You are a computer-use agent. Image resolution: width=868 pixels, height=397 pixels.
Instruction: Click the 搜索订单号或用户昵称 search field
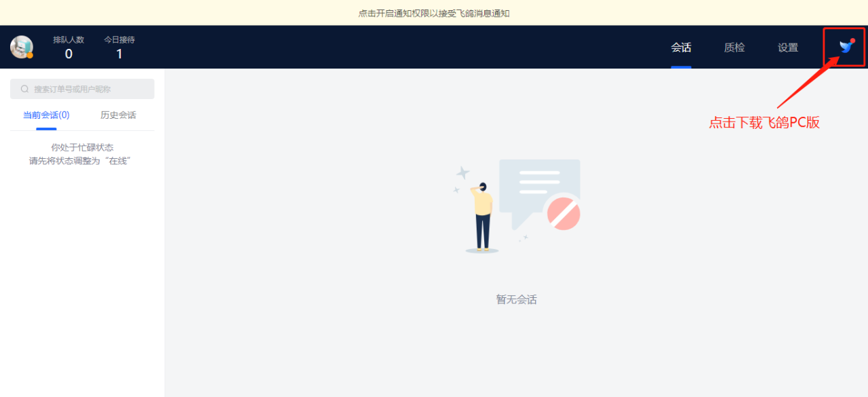click(82, 89)
